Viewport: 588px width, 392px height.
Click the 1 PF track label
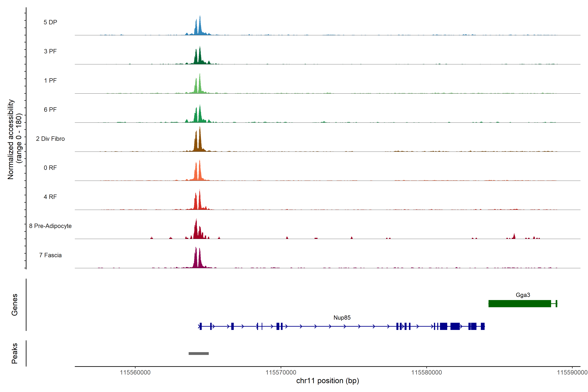[50, 81]
